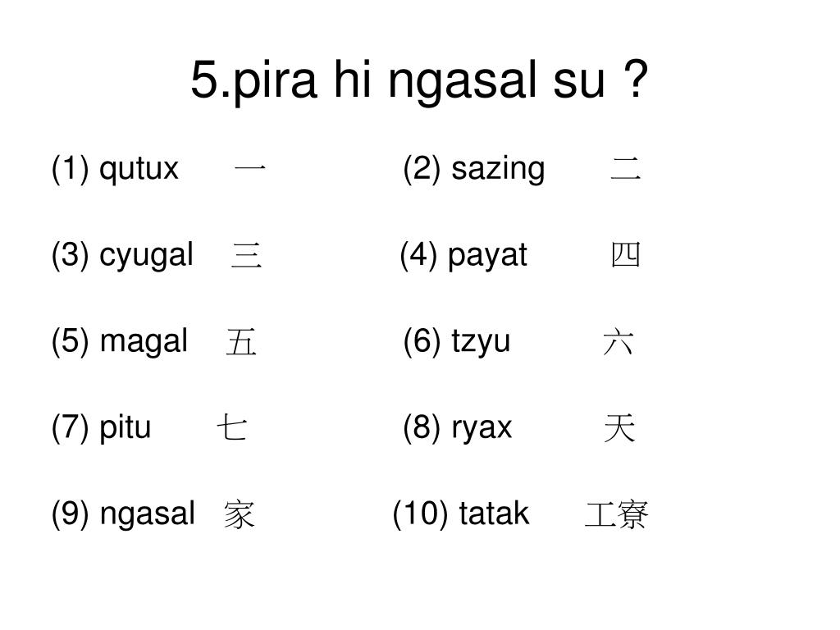Screen dimensions: 840x630
Task: Select the word "cyugal" in item 3
Action: pyautogui.click(x=146, y=257)
